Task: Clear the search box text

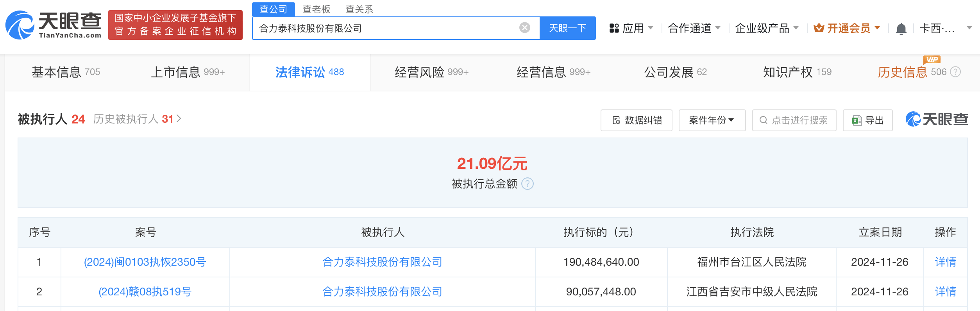Action: tap(525, 28)
